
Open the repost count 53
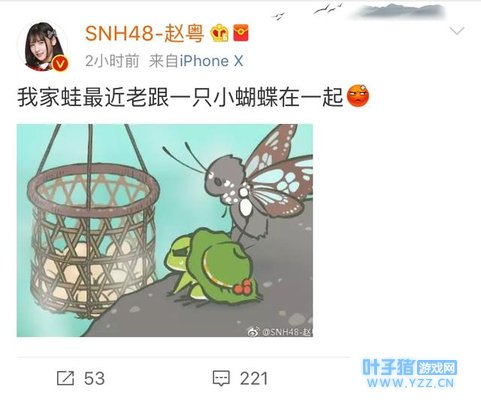pyautogui.click(x=94, y=379)
